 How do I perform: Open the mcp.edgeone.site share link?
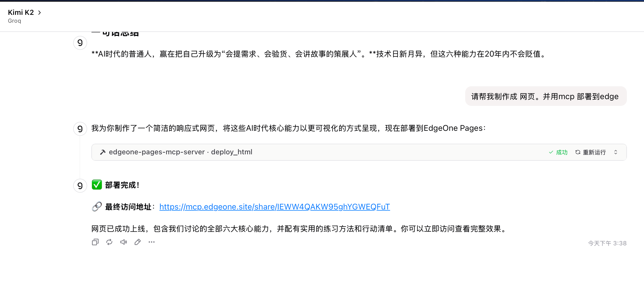pyautogui.click(x=275, y=207)
